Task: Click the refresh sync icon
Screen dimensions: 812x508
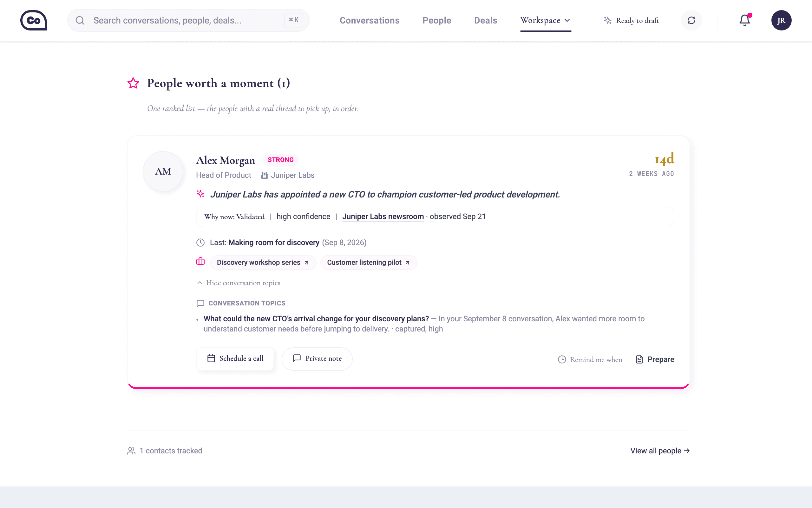Action: point(691,21)
